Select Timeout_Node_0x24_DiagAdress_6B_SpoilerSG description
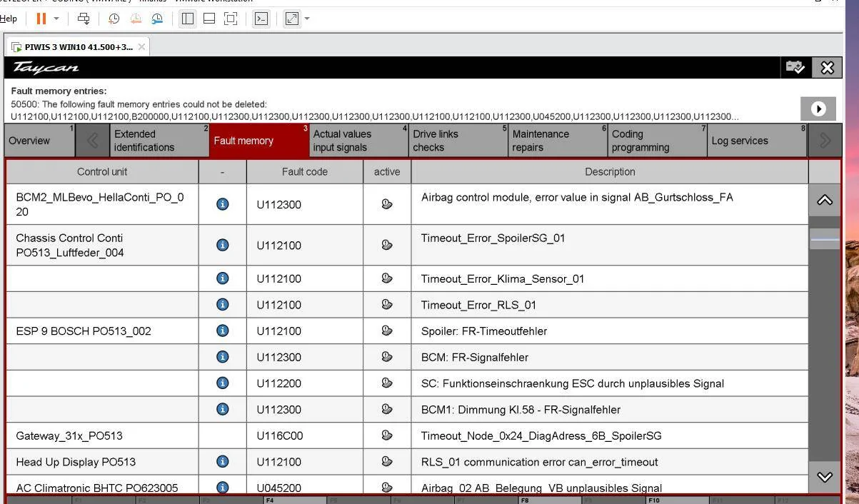This screenshot has height=504, width=859. point(541,435)
